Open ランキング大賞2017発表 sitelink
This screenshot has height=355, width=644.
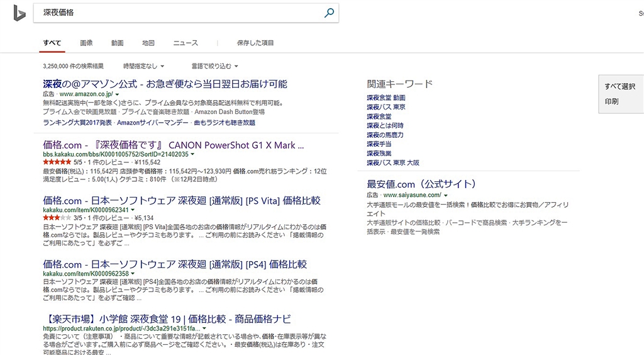point(77,123)
